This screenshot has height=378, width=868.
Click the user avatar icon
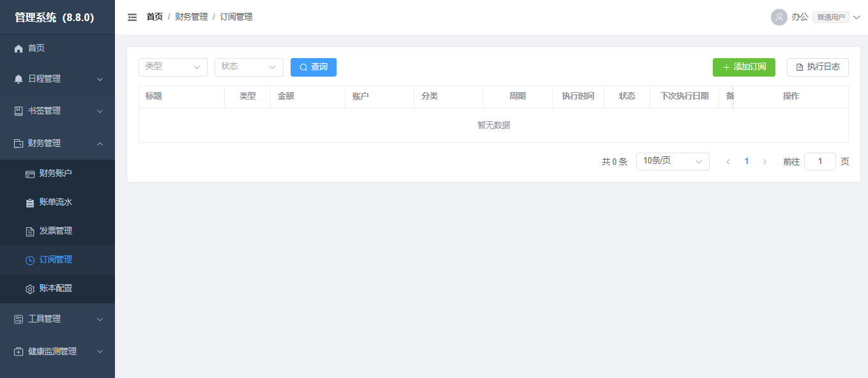click(x=779, y=17)
